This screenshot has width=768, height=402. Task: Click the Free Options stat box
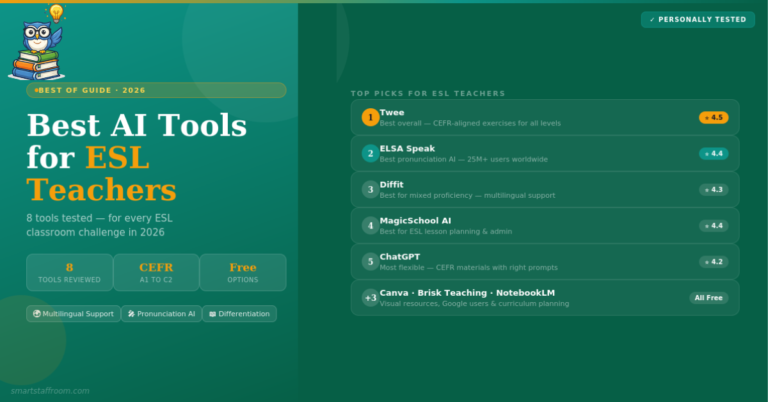coord(243,273)
